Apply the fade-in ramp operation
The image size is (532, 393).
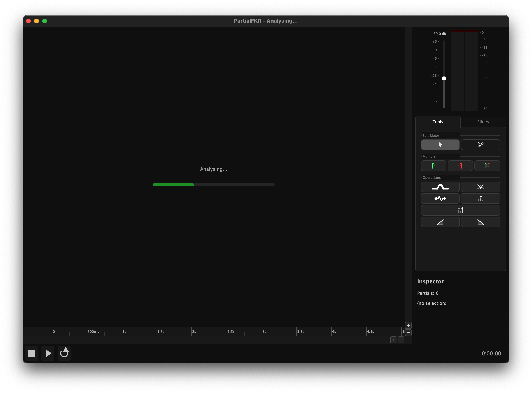click(x=440, y=222)
